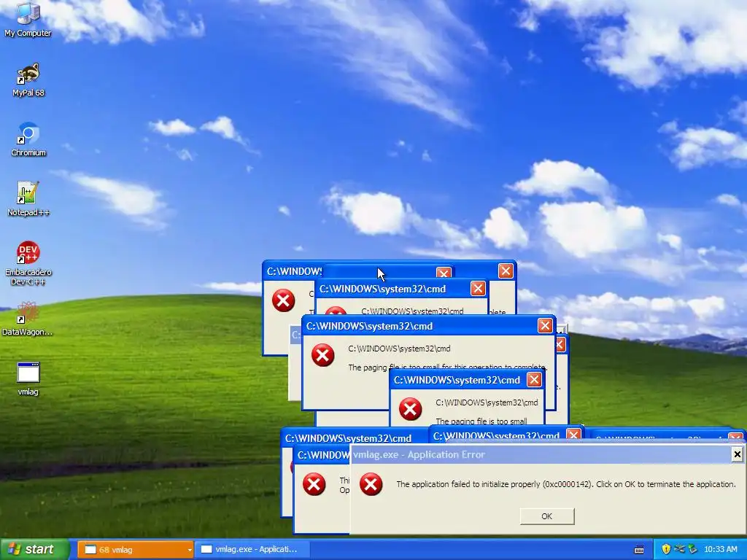Click the 'application failed to initialize properly' message
The image size is (747, 560).
pos(566,484)
